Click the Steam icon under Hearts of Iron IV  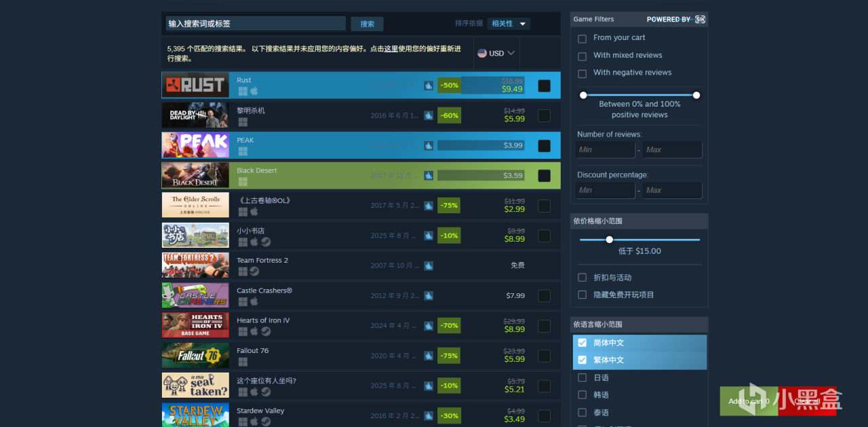[266, 331]
